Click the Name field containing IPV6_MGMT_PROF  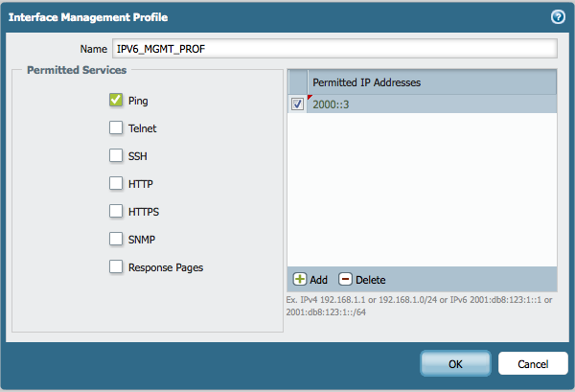335,49
